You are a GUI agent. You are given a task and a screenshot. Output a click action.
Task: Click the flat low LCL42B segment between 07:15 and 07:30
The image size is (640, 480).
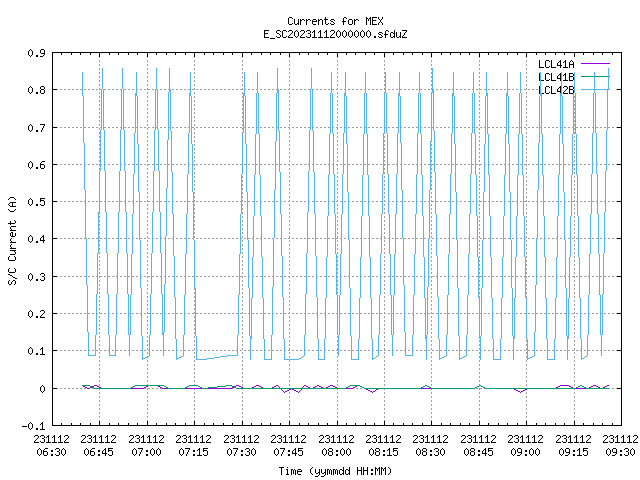click(x=217, y=358)
